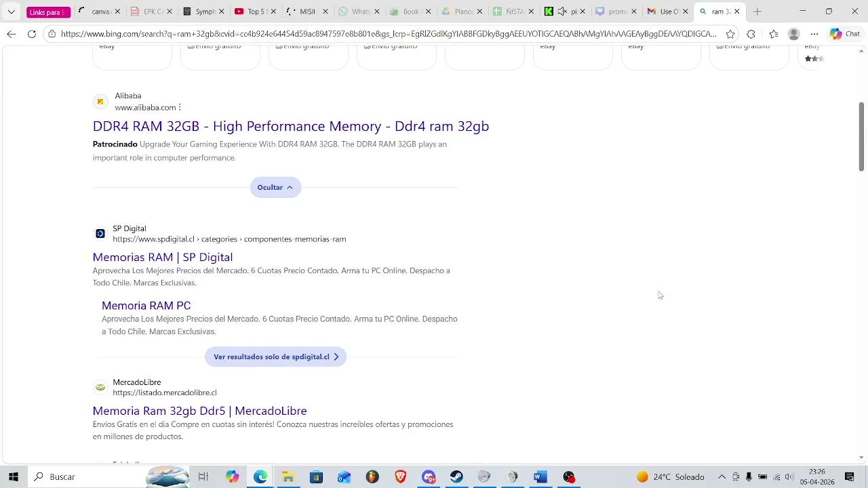The width and height of the screenshot is (868, 488).
Task: Open Microsoft Store from the taskbar
Action: click(316, 477)
